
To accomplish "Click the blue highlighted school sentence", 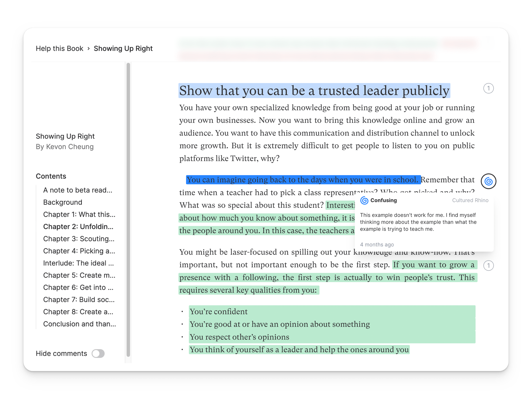I will point(303,180).
